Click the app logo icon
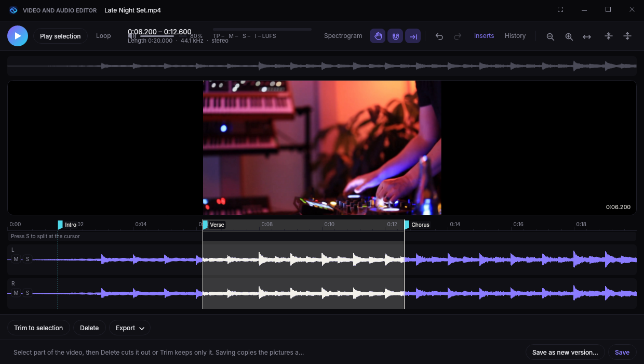The width and height of the screenshot is (644, 364). coord(14,10)
